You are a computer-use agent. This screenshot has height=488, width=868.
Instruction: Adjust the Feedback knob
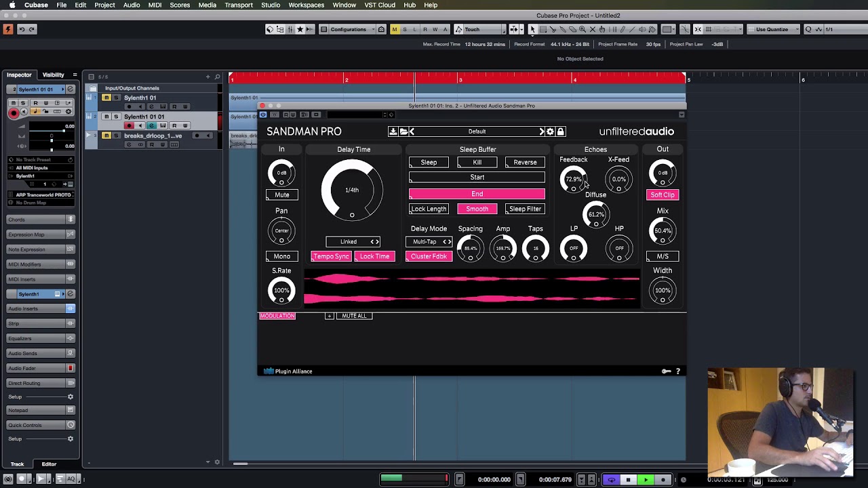coord(574,180)
